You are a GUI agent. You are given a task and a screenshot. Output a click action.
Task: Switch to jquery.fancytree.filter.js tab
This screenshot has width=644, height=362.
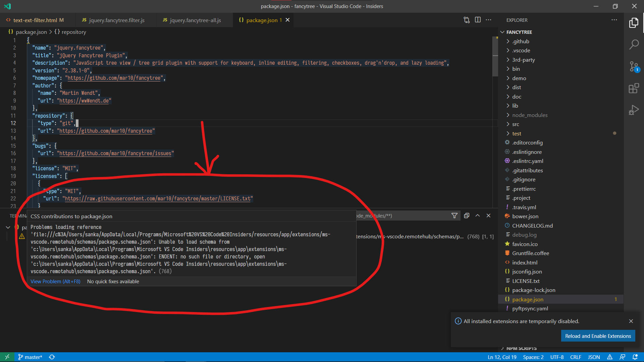(116, 20)
